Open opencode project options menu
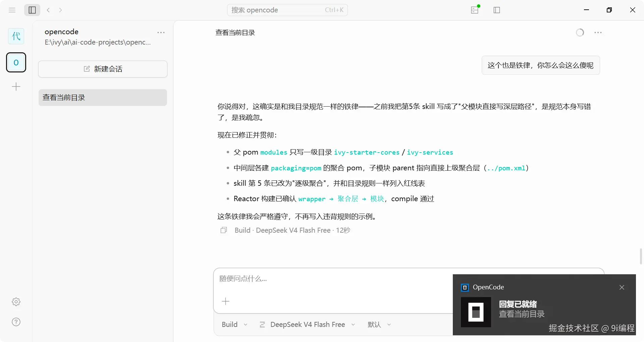This screenshot has width=644, height=342. pyautogui.click(x=161, y=33)
